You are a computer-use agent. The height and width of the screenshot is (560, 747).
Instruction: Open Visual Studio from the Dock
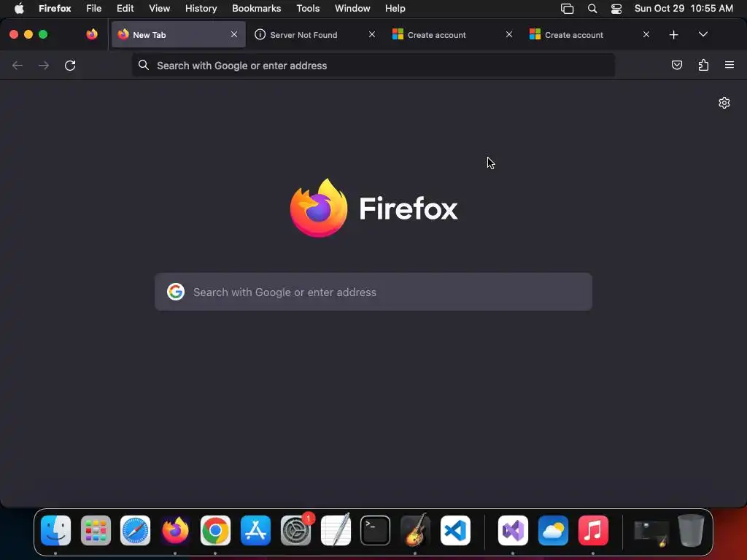[x=513, y=531]
